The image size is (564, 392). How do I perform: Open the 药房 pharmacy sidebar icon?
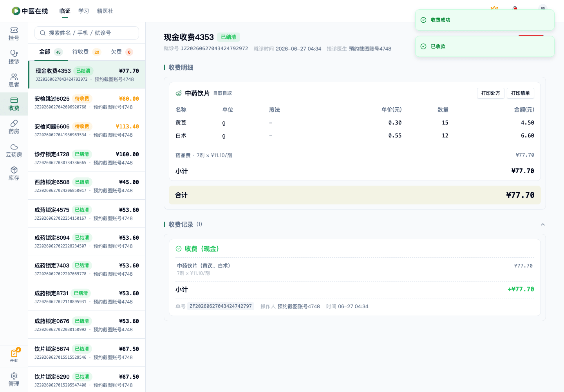coord(14,127)
